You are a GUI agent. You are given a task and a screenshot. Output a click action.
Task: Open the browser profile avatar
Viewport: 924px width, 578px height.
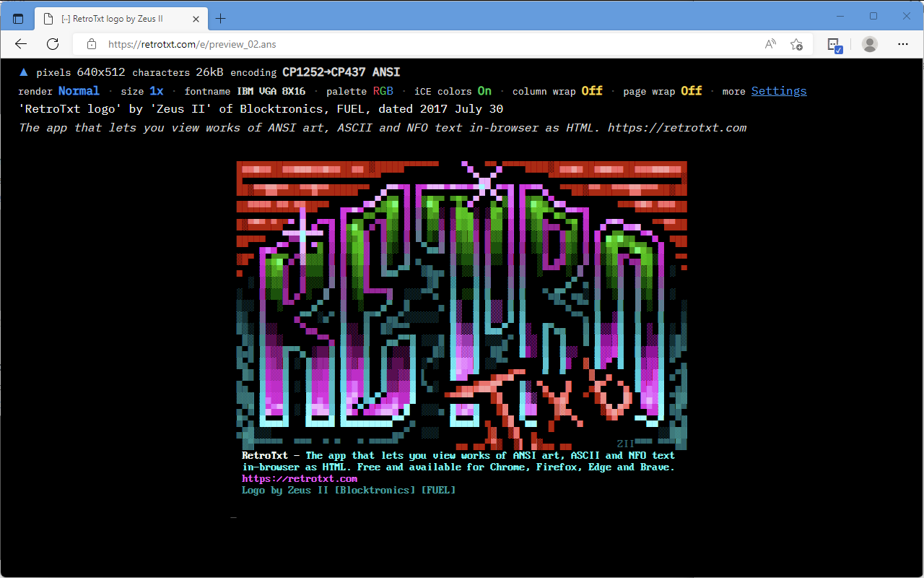point(870,44)
